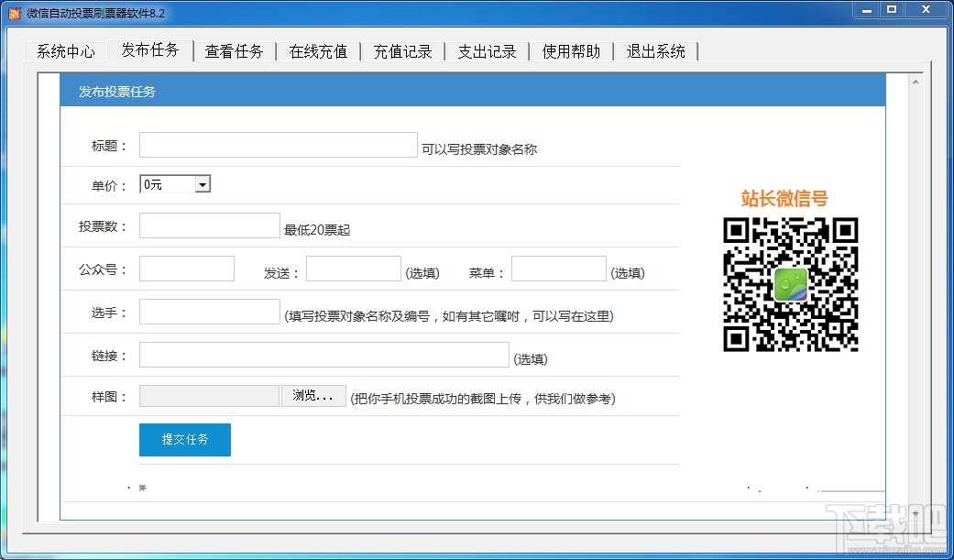Click the 投票数 vote count field
Viewport: 954px width, 560px height.
pos(210,225)
